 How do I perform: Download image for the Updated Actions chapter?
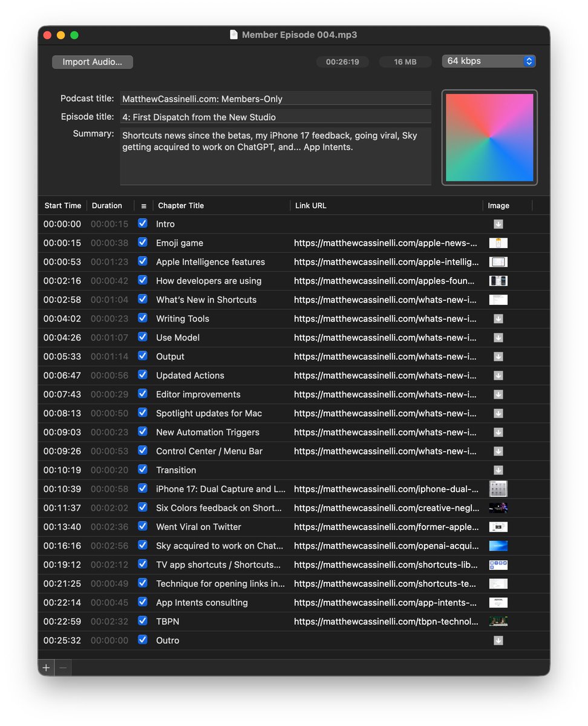(498, 375)
